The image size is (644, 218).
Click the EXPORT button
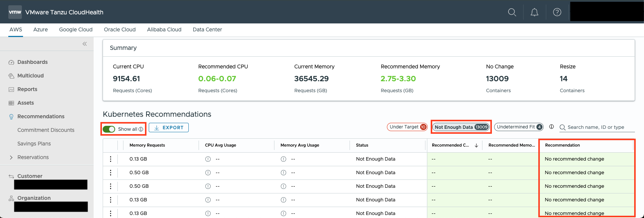coord(169,128)
